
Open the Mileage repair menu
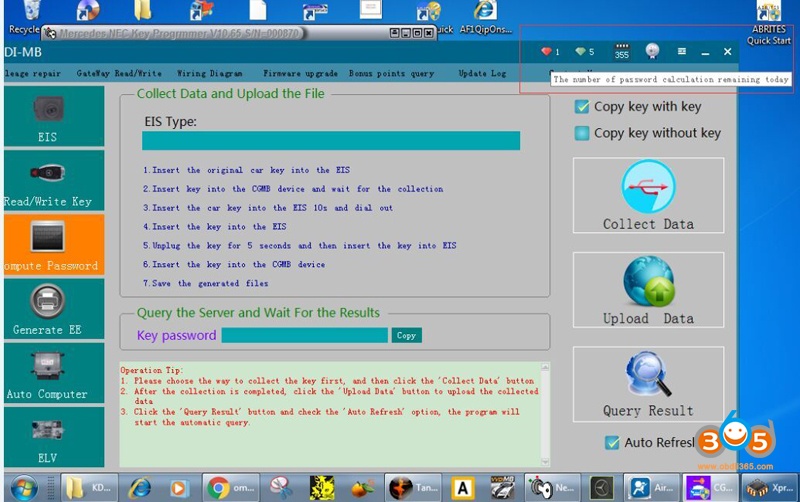32,73
